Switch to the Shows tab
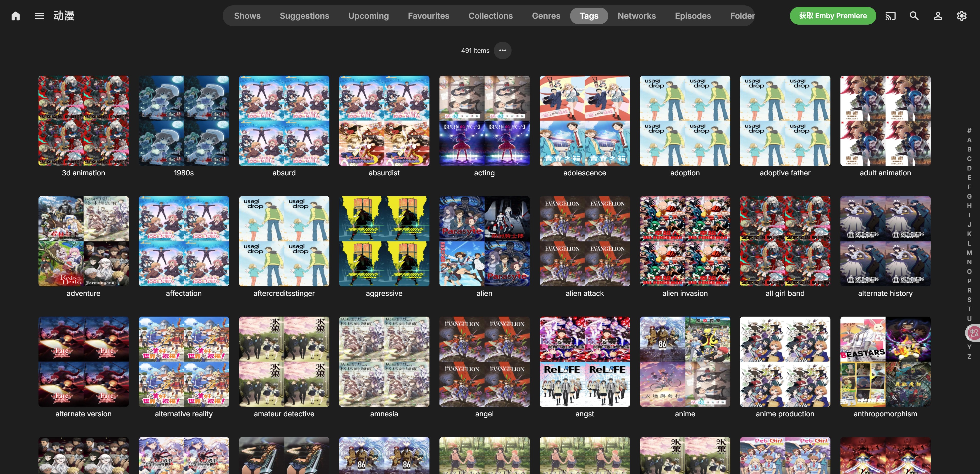The width and height of the screenshot is (980, 474). point(247,16)
